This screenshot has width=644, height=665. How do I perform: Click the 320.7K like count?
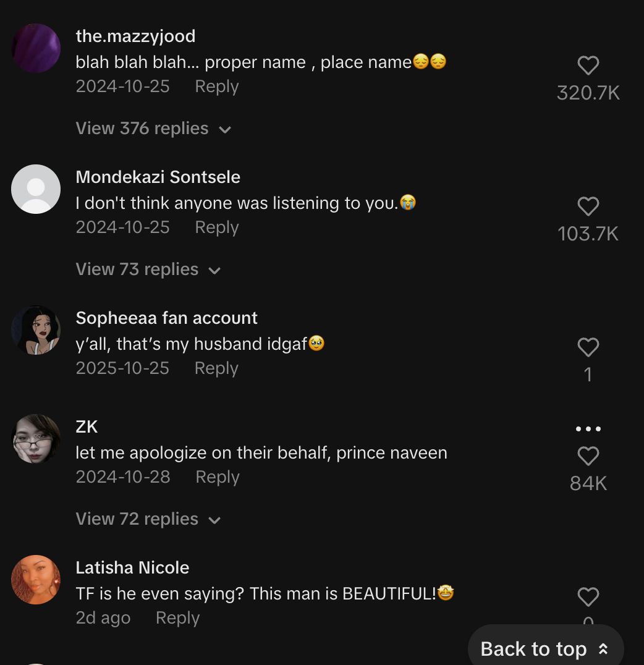(x=588, y=93)
